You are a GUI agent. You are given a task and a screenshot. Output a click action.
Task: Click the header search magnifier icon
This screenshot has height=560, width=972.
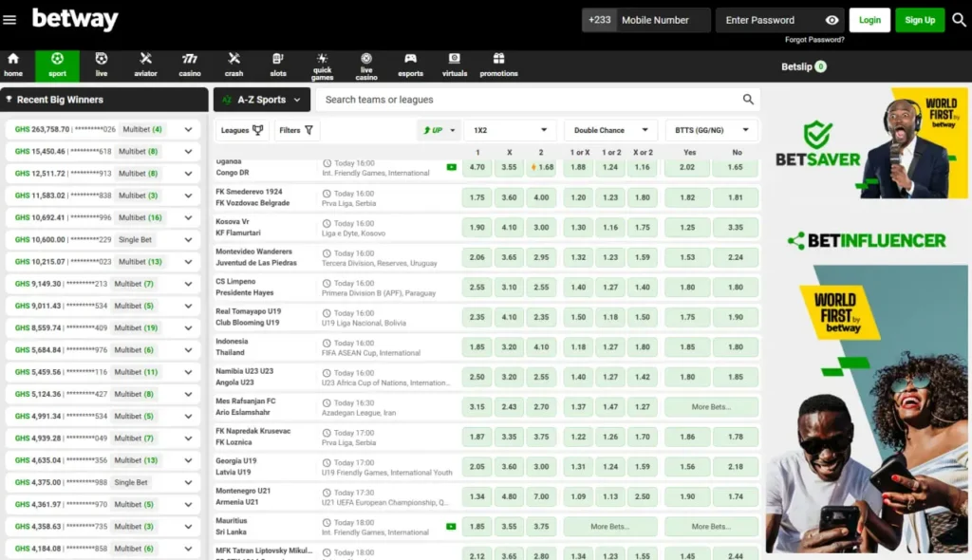click(959, 20)
